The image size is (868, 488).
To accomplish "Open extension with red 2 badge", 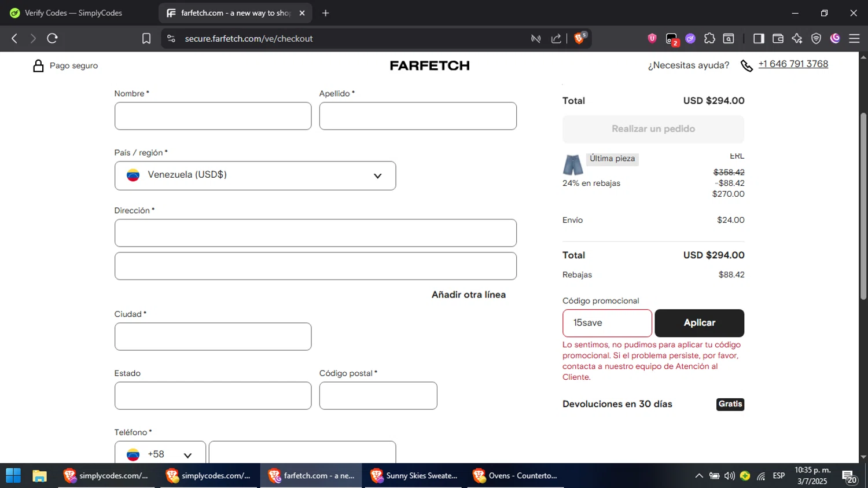I will 672,39.
